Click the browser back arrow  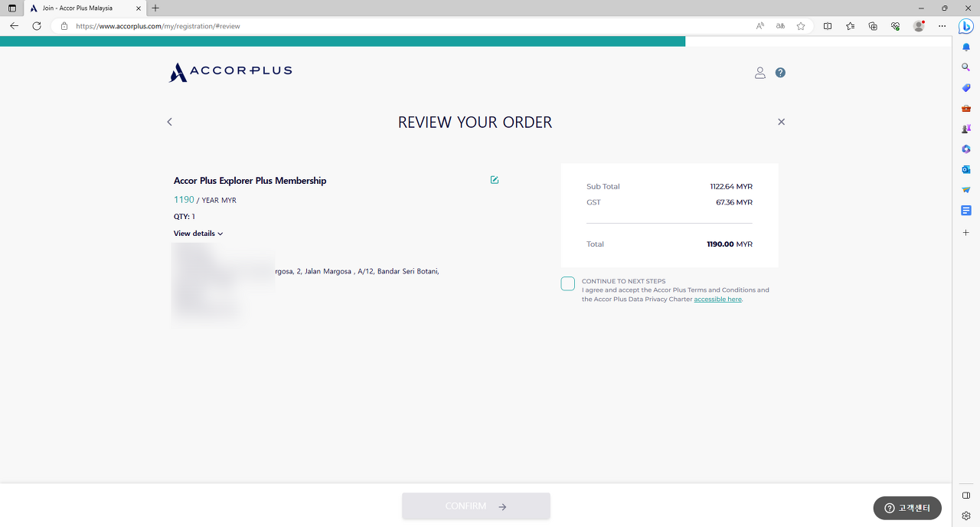pos(14,26)
